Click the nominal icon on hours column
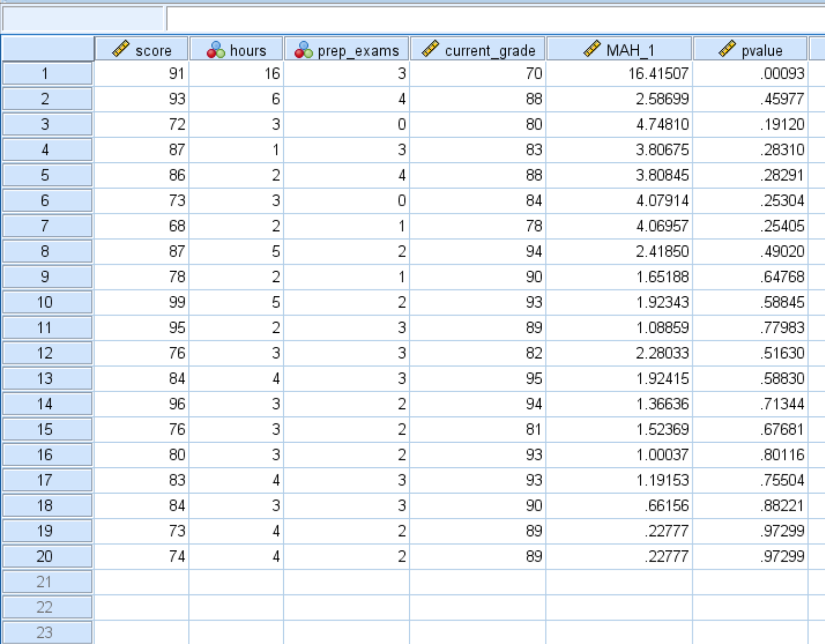This screenshot has width=825, height=644. [x=216, y=50]
